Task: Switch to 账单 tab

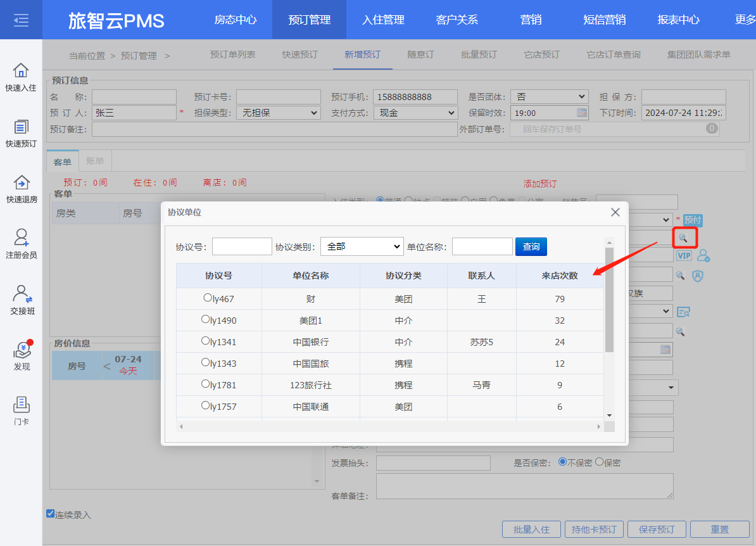Action: point(95,161)
